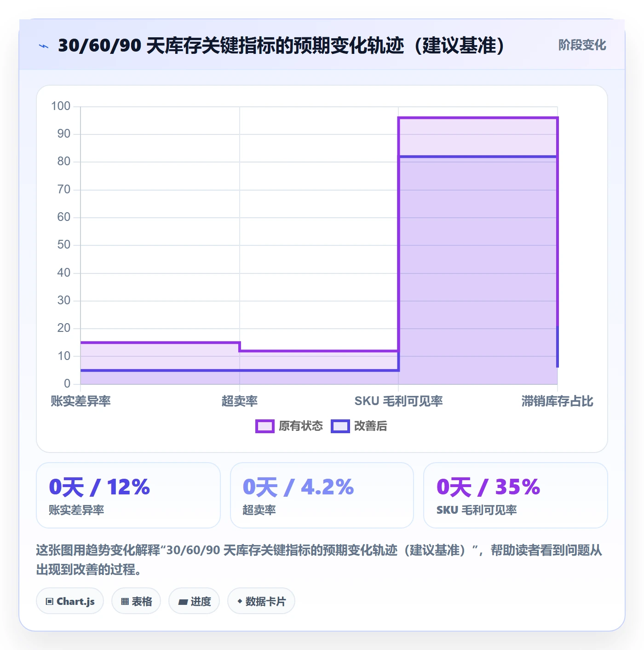Toggle the 改善后 legend swatch
This screenshot has height=650, width=644.
(340, 426)
